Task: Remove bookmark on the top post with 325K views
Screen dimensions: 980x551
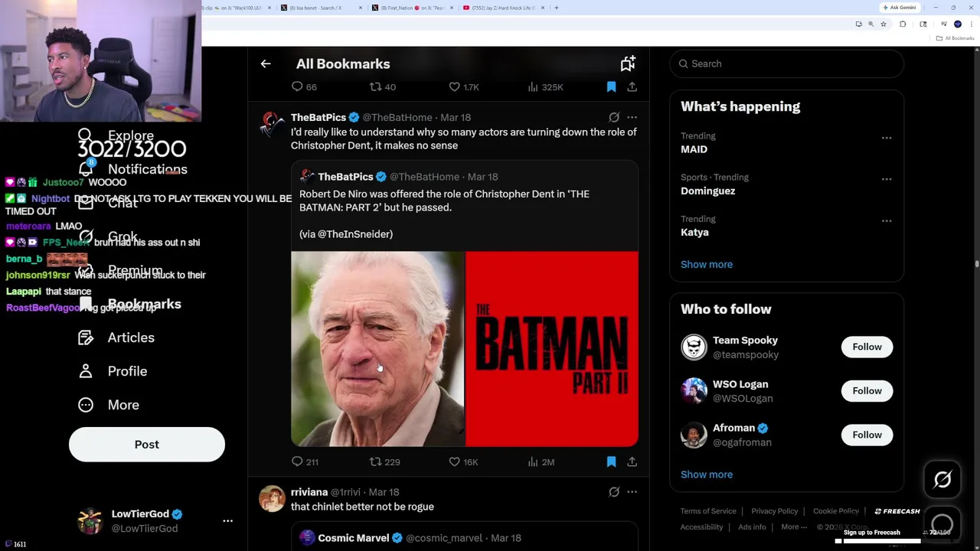Action: point(611,87)
